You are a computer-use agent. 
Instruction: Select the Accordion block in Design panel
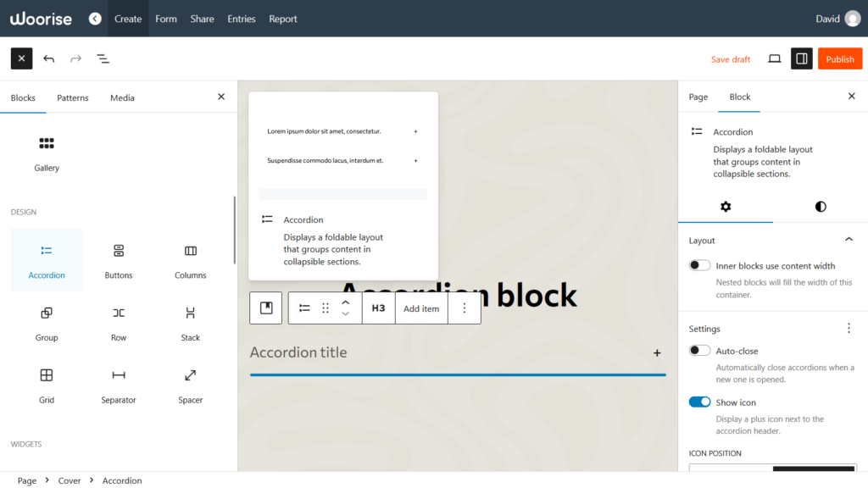pos(46,260)
